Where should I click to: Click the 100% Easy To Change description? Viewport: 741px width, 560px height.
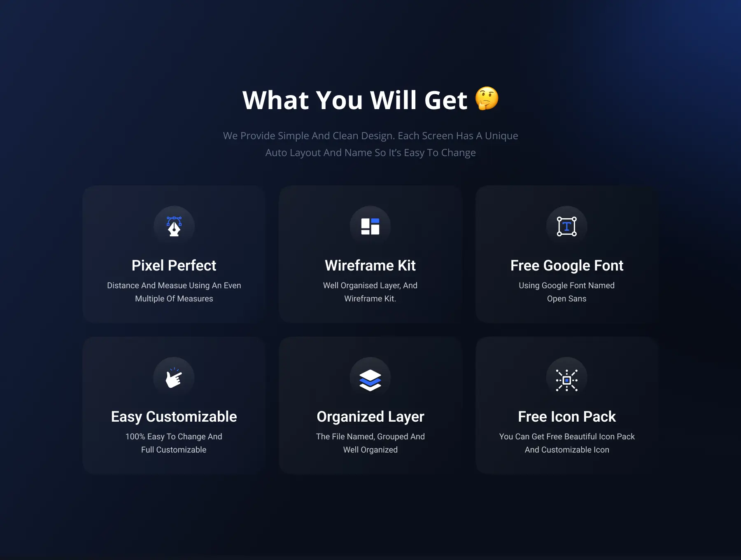(174, 443)
